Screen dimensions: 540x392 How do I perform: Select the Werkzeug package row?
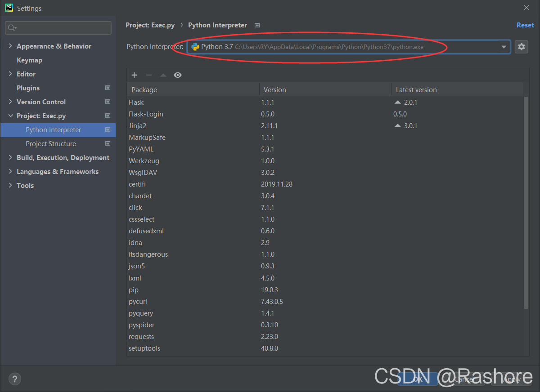coord(325,161)
